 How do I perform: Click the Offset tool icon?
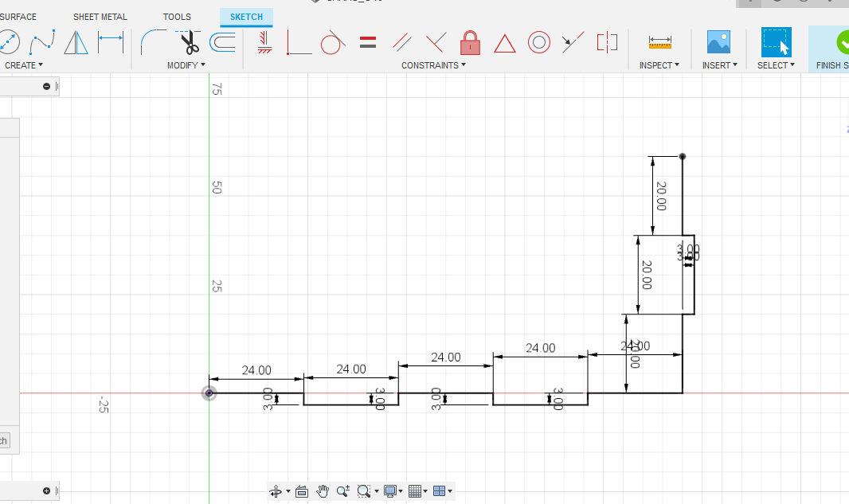[x=224, y=41]
